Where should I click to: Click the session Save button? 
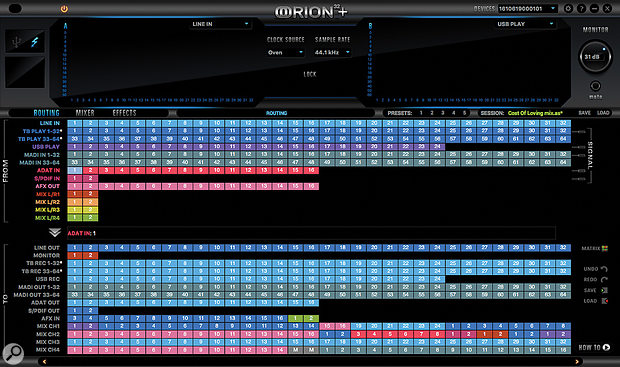pyautogui.click(x=584, y=113)
